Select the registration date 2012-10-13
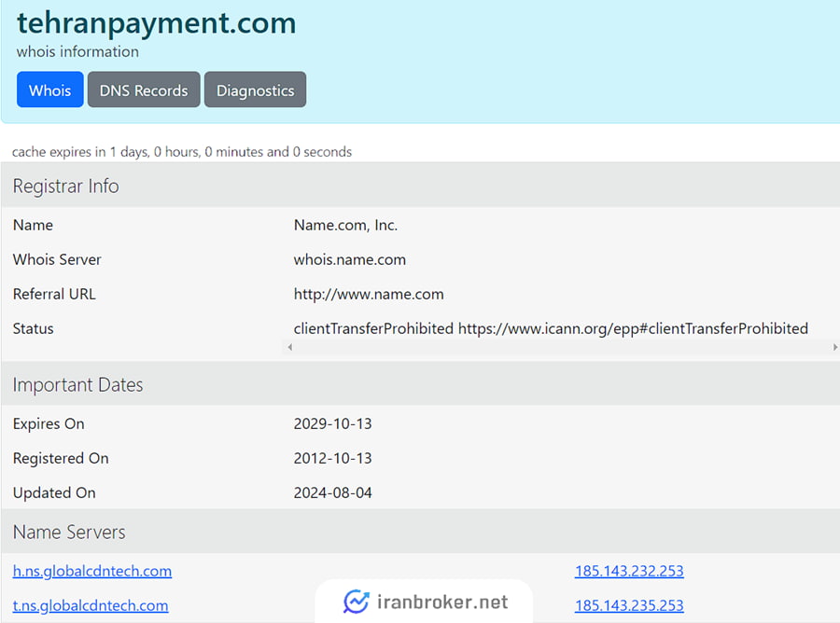This screenshot has height=623, width=840. (x=332, y=458)
